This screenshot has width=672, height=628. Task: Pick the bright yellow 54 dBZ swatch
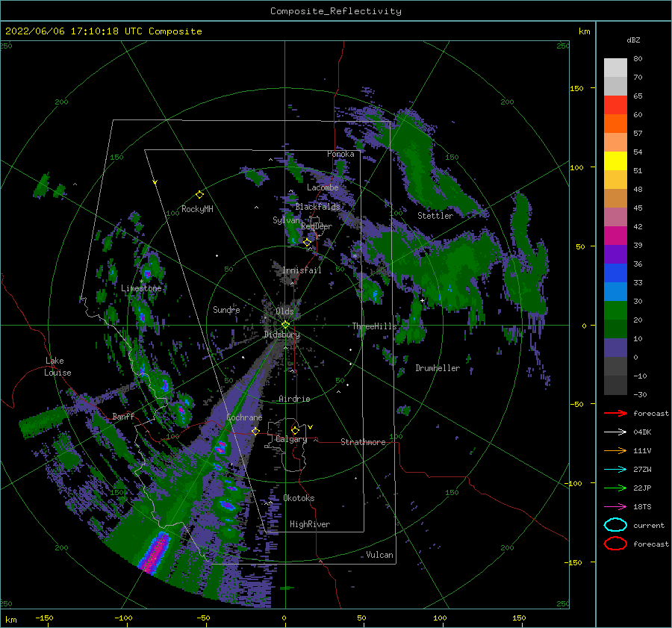click(x=615, y=161)
